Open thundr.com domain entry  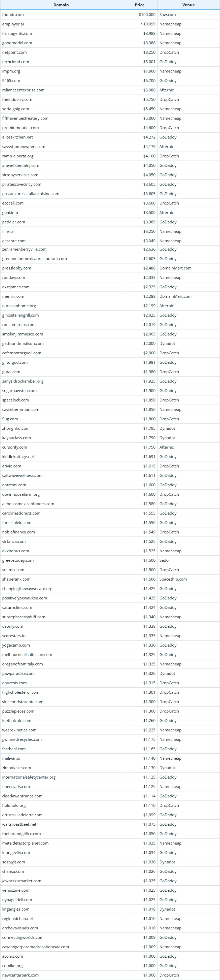point(13,15)
